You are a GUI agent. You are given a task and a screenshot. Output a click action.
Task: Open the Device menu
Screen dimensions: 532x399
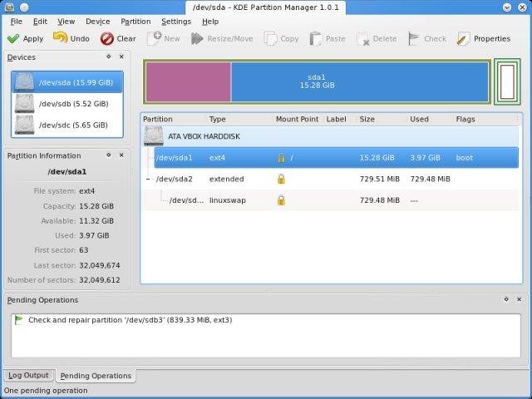pyautogui.click(x=98, y=22)
